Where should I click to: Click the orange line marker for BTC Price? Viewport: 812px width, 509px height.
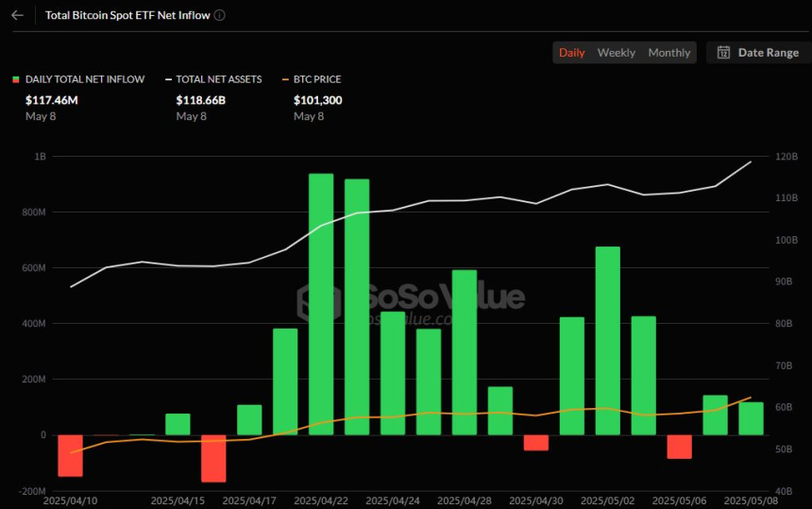coord(286,79)
